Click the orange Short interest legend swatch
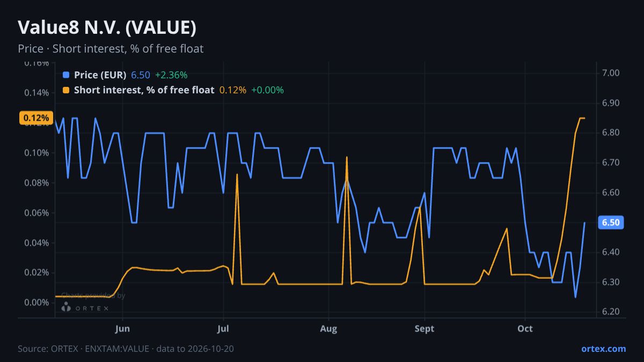The height and width of the screenshot is (362, 644). coord(66,90)
